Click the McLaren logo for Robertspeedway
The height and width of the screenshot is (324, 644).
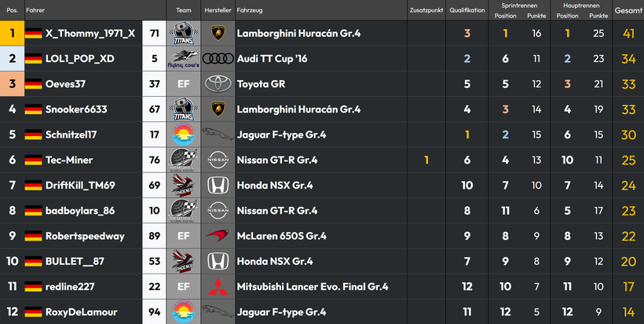point(218,236)
